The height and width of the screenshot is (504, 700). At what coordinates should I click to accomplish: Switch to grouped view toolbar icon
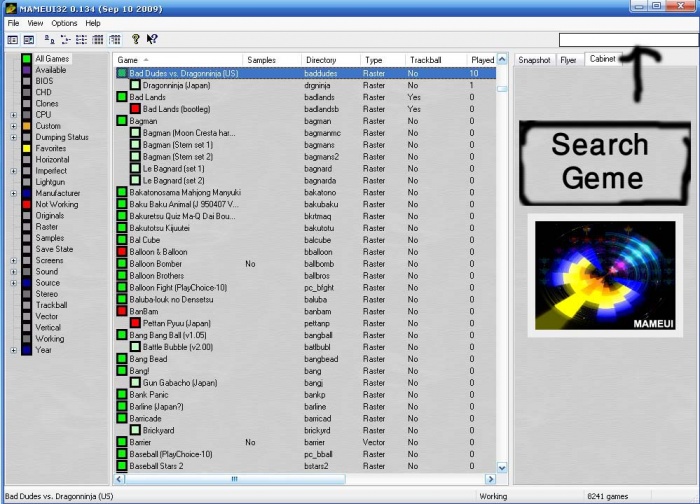click(x=115, y=40)
